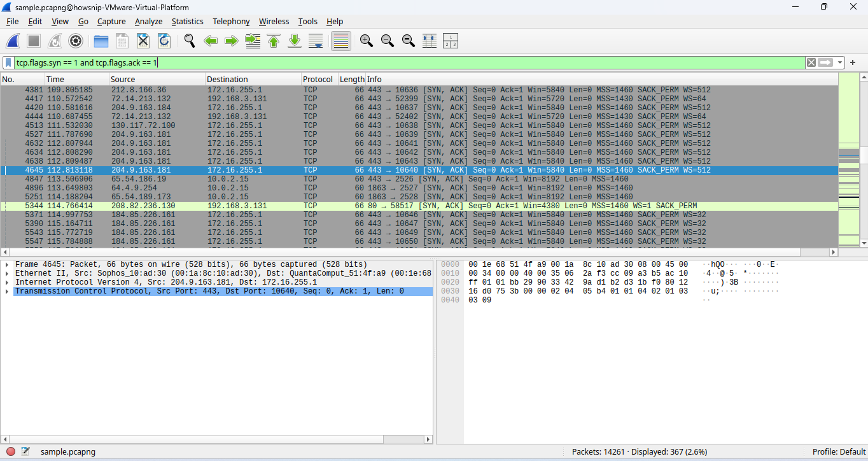
Task: Zoom out on packet text
Action: click(387, 41)
